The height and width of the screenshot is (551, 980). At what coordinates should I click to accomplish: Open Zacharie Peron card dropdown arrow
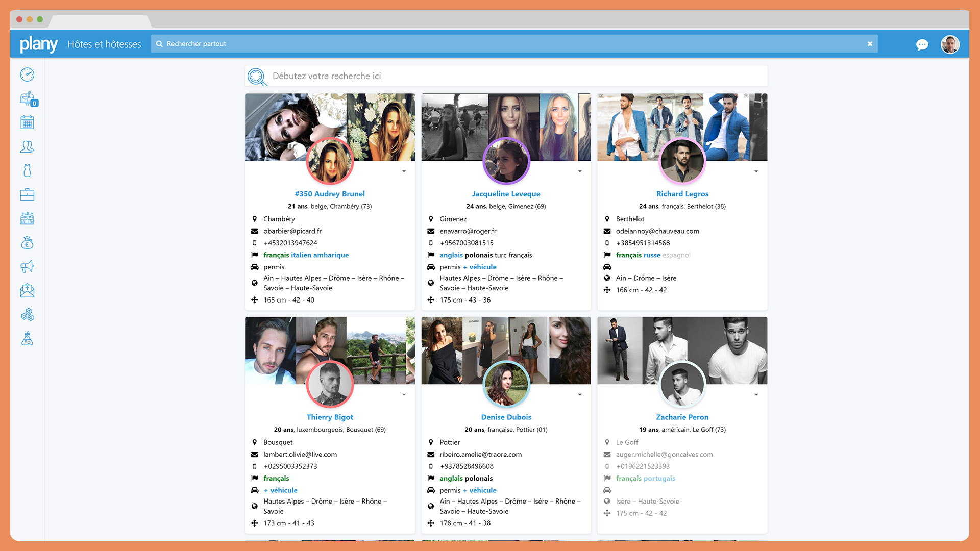(x=756, y=395)
